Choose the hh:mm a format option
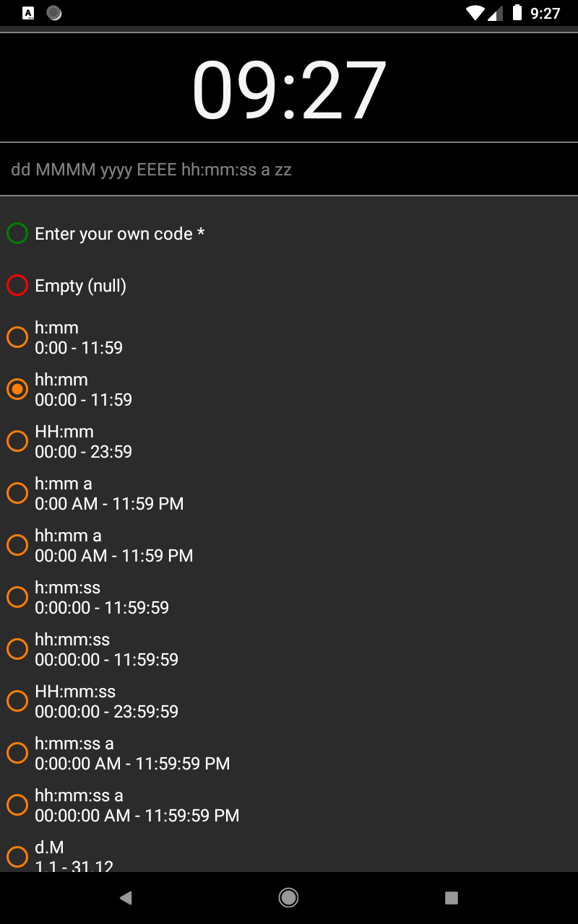The width and height of the screenshot is (578, 924). (17, 545)
